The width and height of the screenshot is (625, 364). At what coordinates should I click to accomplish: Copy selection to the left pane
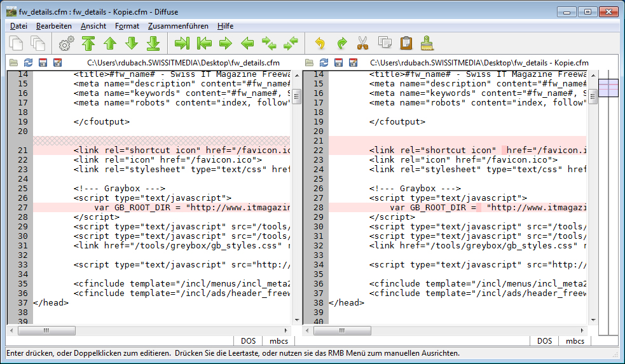click(x=204, y=43)
